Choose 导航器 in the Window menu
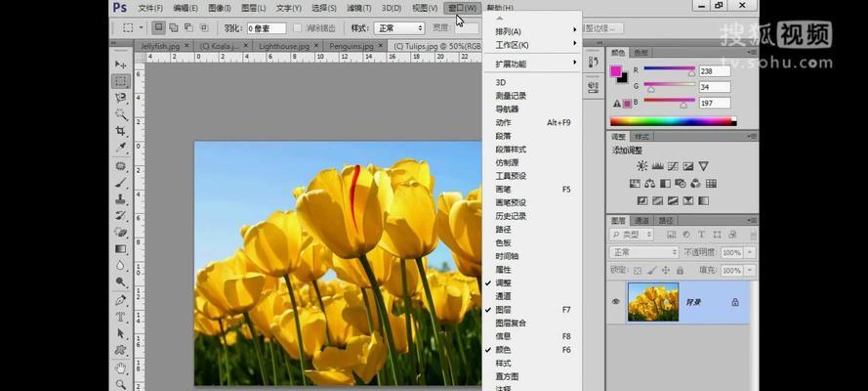 (507, 109)
